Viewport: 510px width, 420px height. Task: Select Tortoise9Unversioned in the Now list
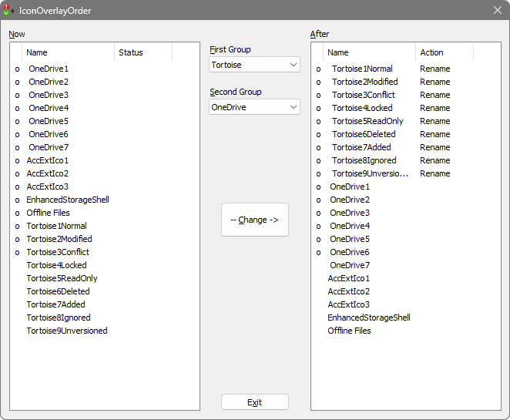[67, 331]
